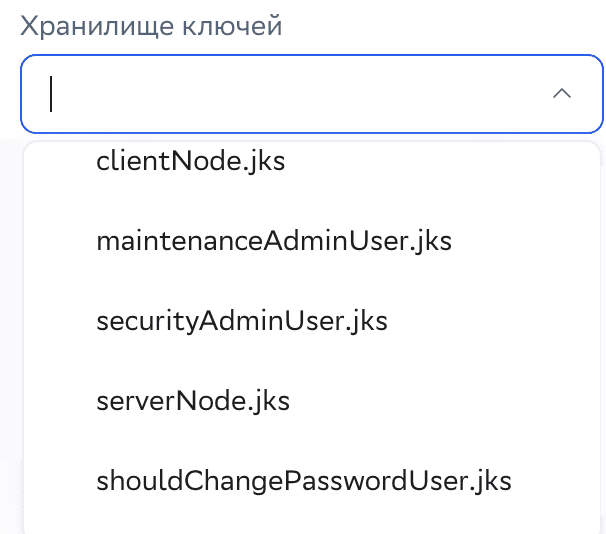Choose maintenanceAdminUser.jks keystore option
Image resolution: width=606 pixels, height=534 pixels.
[274, 241]
